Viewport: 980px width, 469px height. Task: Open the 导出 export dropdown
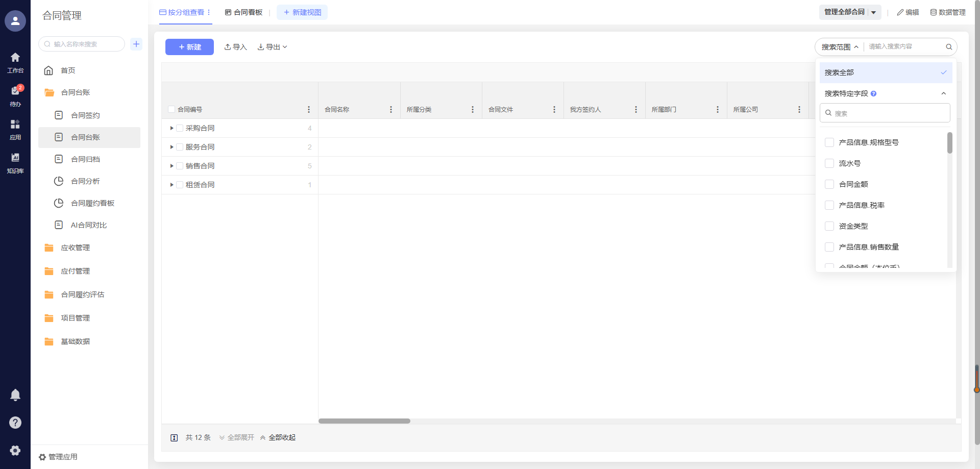273,47
